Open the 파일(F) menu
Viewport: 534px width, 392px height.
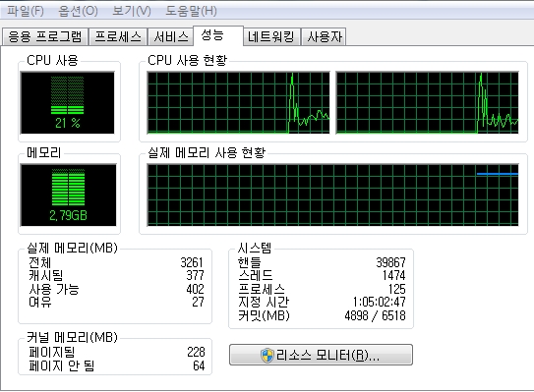[x=26, y=11]
